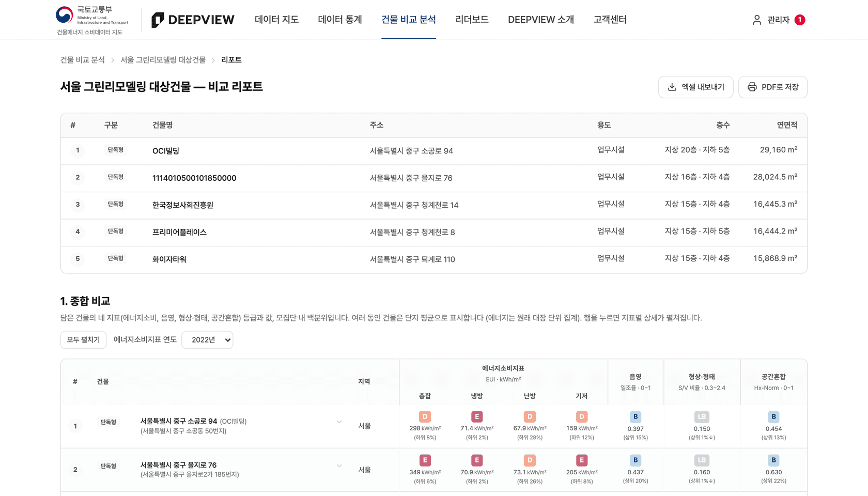Click D grade badge for 298 kWh/m² total
868x496 pixels.
[425, 416]
